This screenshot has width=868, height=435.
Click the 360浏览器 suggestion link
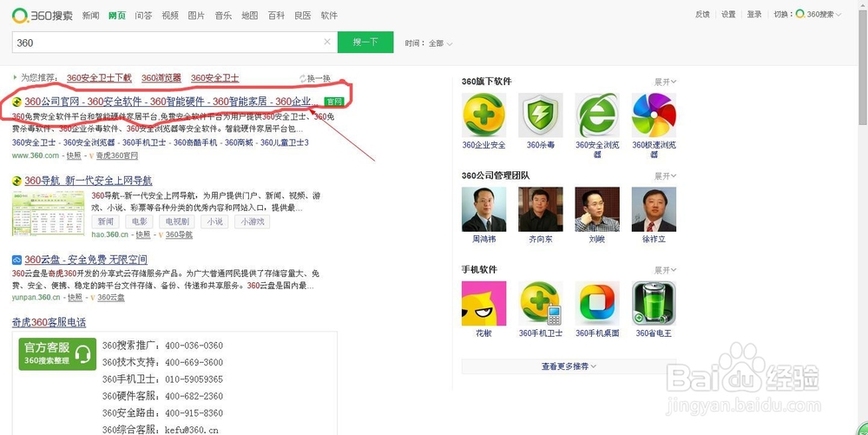pos(161,79)
